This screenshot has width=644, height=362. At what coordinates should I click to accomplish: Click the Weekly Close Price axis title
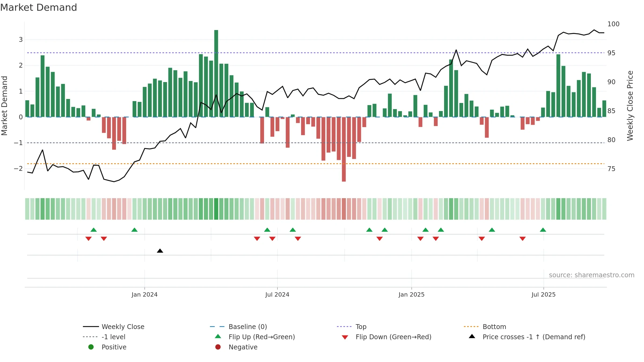tap(630, 106)
